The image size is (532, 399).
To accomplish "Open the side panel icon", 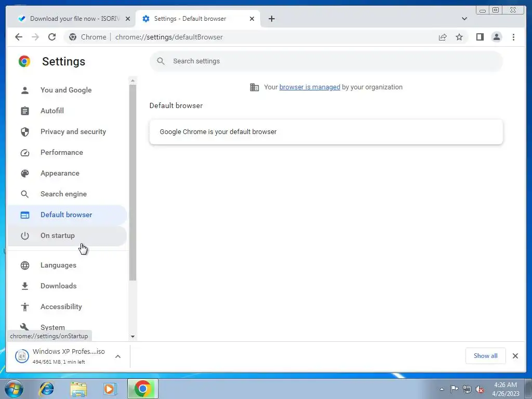I will point(480,37).
